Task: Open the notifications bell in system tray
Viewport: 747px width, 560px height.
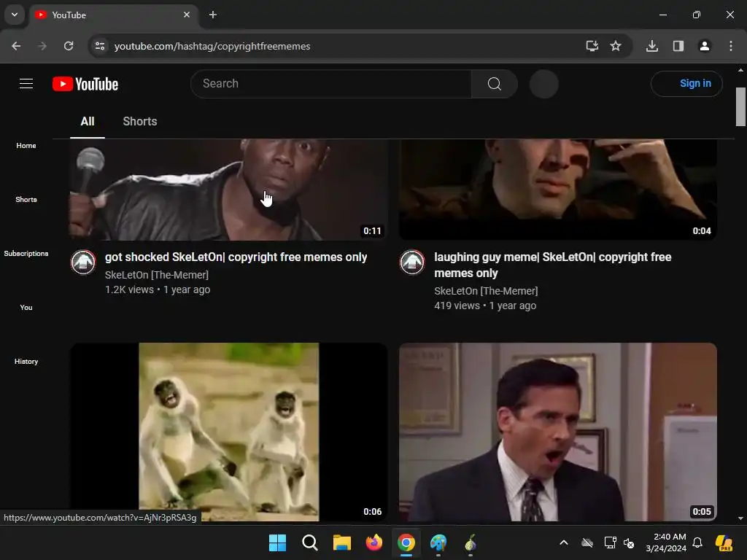Action: click(697, 542)
